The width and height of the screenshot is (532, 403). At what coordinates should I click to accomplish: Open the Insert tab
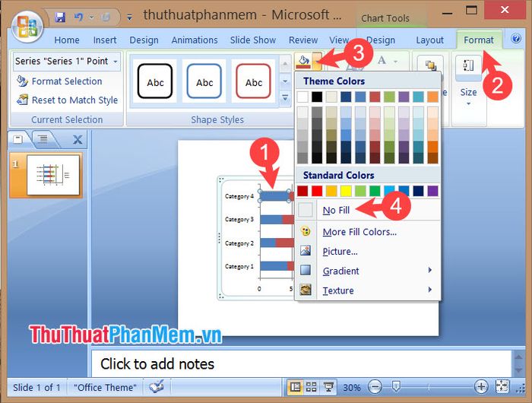[105, 40]
